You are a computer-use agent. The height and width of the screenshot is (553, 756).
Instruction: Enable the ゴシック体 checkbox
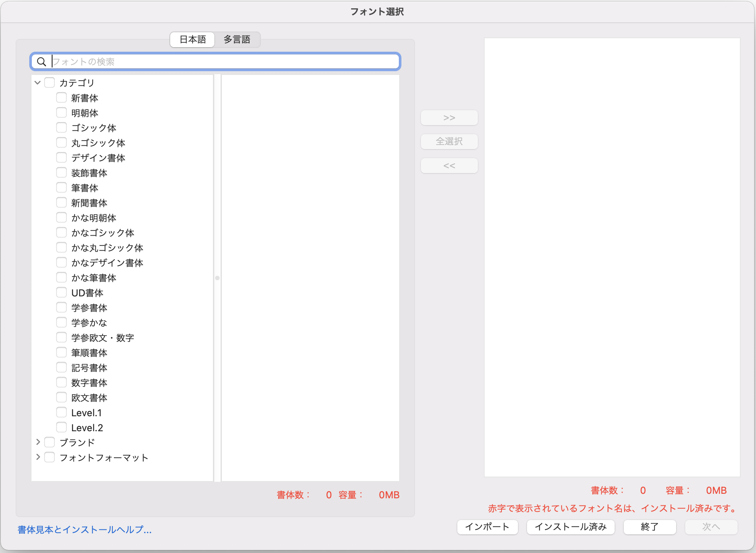point(61,128)
